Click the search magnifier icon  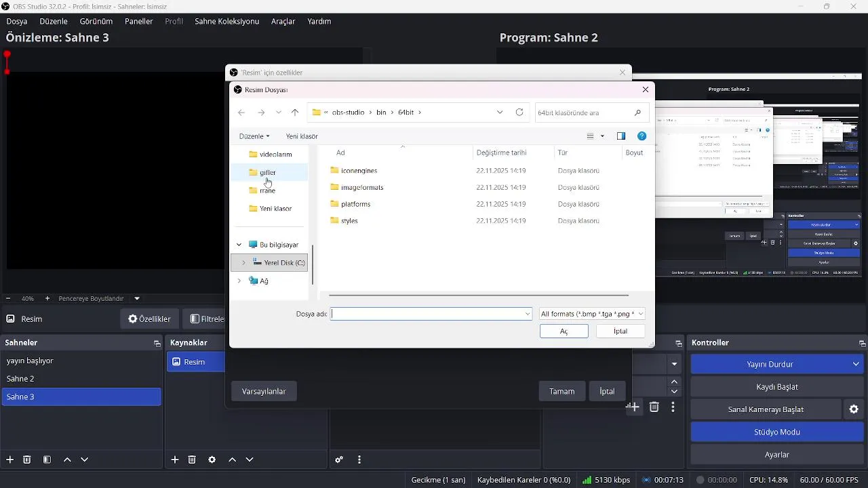click(637, 113)
